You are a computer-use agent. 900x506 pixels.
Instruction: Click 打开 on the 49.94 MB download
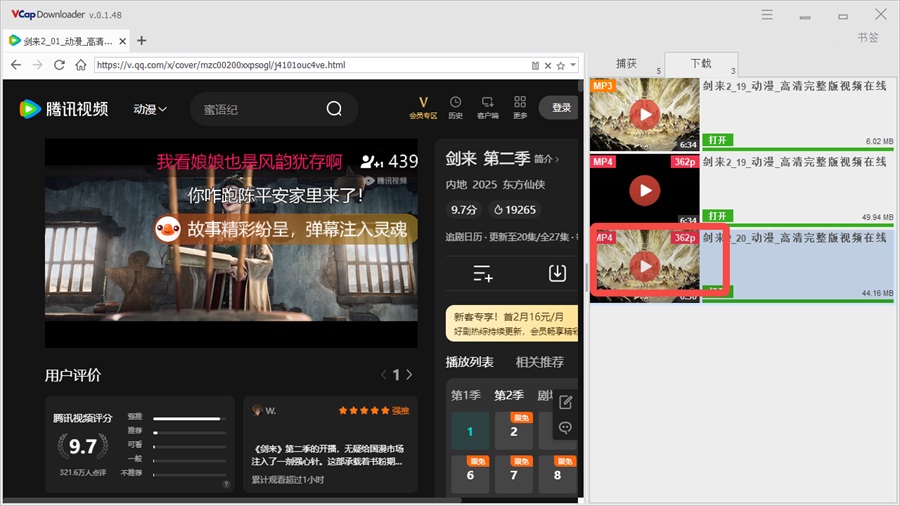click(x=717, y=216)
